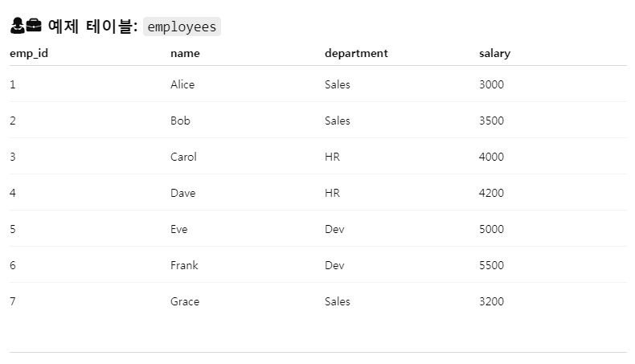Click the emp_id column header
Viewport: 635px width, 364px height.
[x=29, y=54]
